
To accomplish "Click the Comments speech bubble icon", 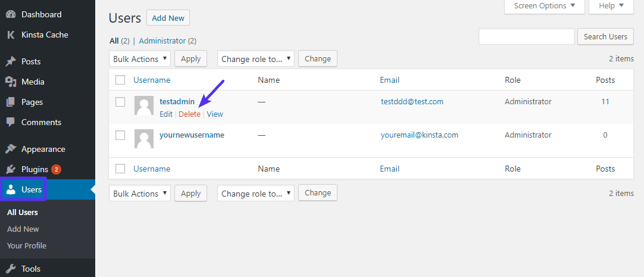I will click(11, 122).
